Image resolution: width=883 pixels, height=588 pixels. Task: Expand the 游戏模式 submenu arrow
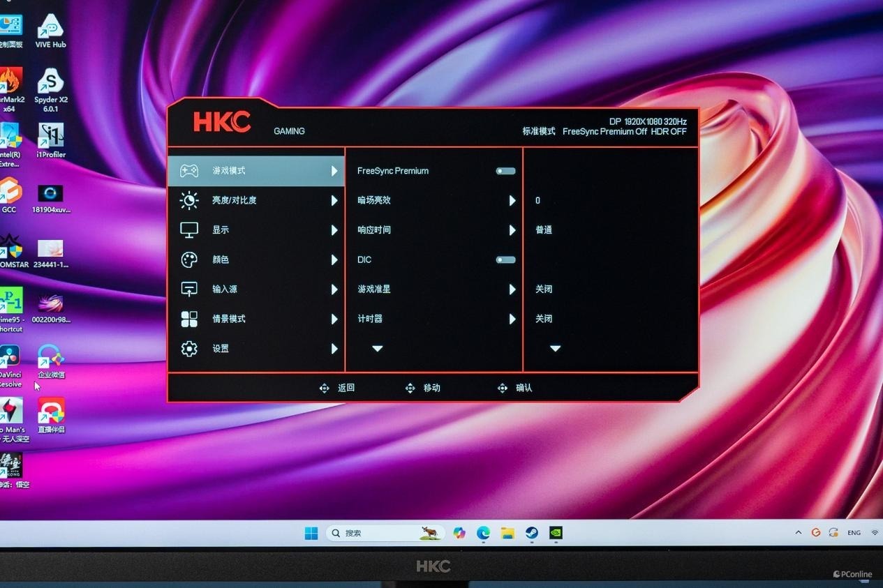tap(334, 171)
